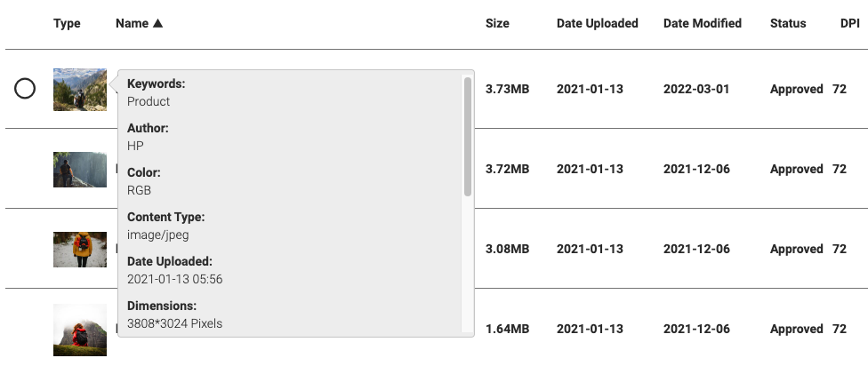This screenshot has width=868, height=366.
Task: Open the mountain valley hiker thumbnail
Action: (x=79, y=89)
